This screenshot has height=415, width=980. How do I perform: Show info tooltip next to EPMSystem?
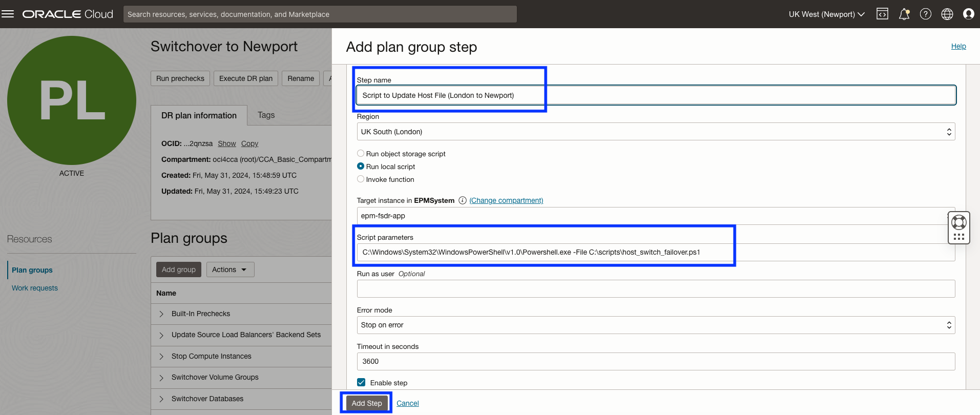[x=463, y=200]
